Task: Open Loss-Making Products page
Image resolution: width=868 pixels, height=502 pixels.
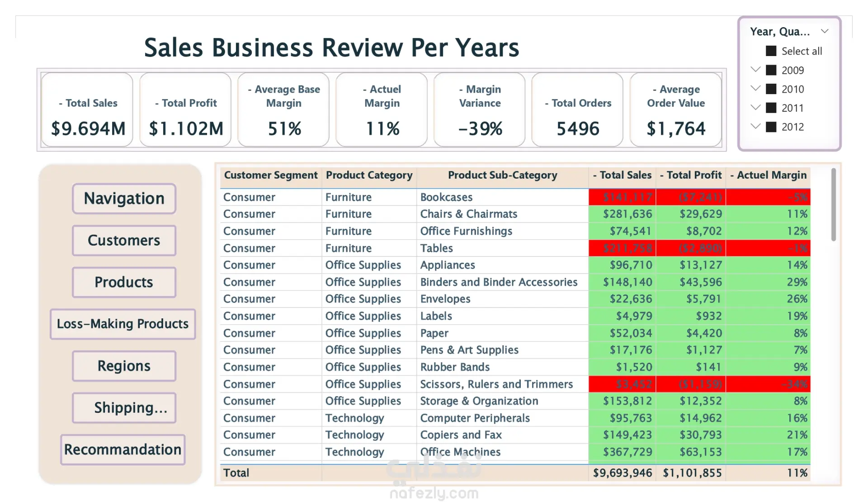Action: tap(123, 324)
